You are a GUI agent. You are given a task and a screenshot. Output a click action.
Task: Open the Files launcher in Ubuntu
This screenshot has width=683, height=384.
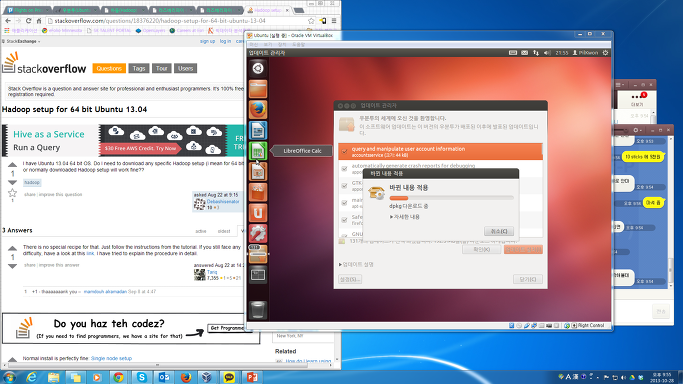tap(258, 89)
